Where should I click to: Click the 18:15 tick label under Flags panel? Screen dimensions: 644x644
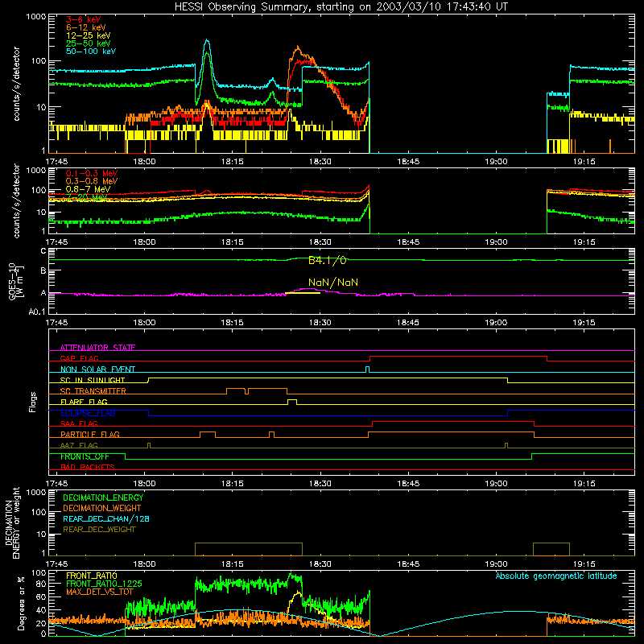(232, 484)
